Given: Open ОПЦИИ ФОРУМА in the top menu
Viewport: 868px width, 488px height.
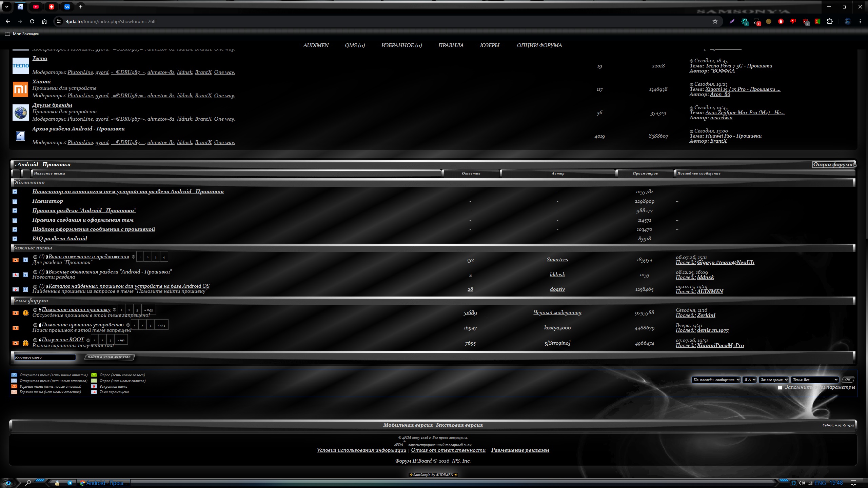Looking at the screenshot, I should [539, 45].
